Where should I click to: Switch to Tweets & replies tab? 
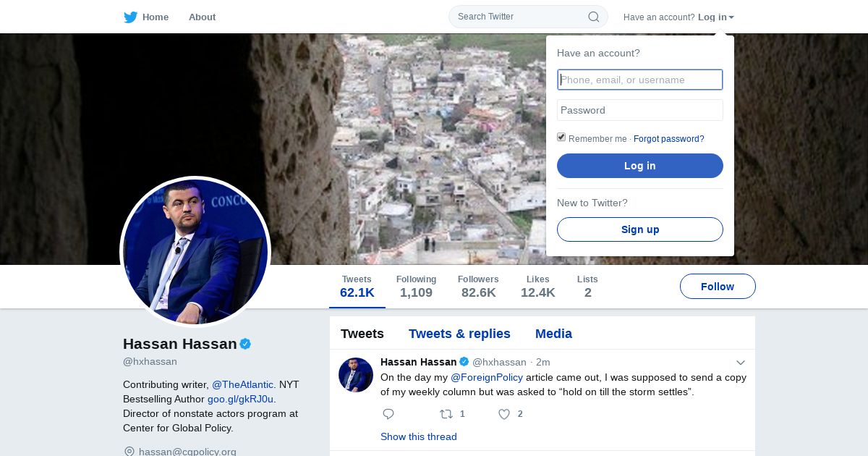(459, 334)
